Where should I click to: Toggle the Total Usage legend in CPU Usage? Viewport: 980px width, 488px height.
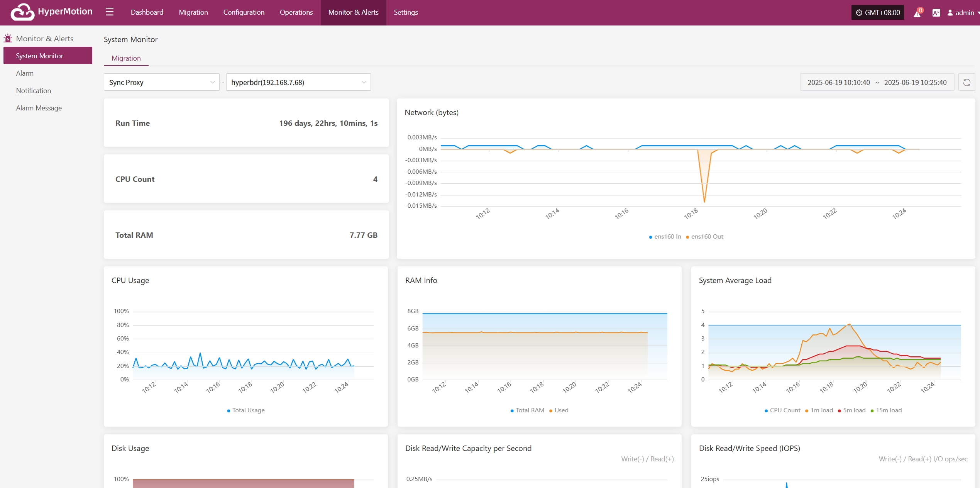pyautogui.click(x=246, y=410)
